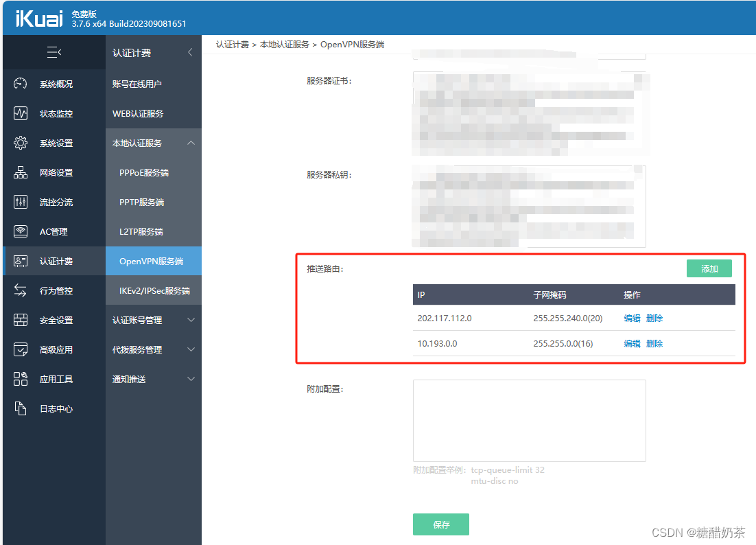Click the iKuai logo
This screenshot has height=545, width=756.
click(x=39, y=19)
